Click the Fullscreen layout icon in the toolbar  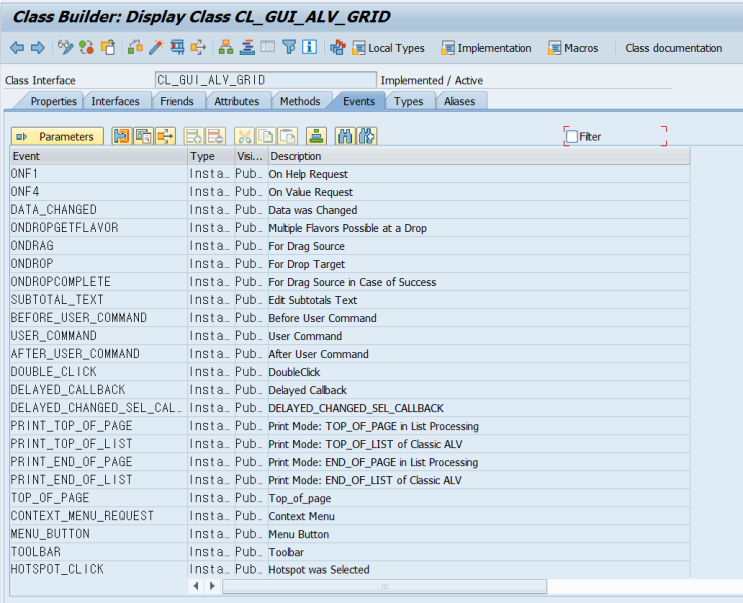tap(268, 46)
